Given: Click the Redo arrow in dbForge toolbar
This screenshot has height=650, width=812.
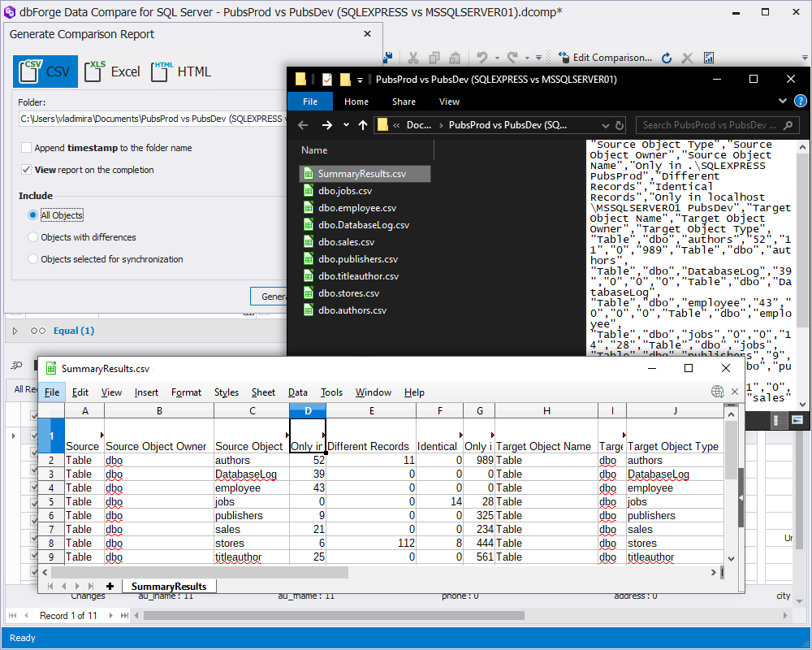Looking at the screenshot, I should pos(512,58).
